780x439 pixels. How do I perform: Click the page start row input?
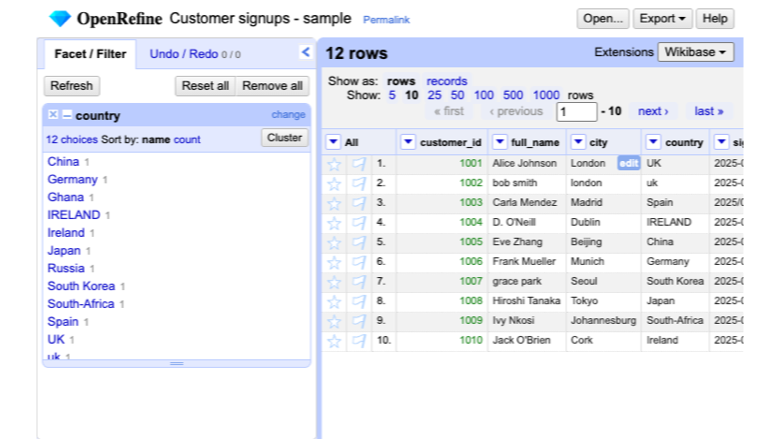coord(577,112)
